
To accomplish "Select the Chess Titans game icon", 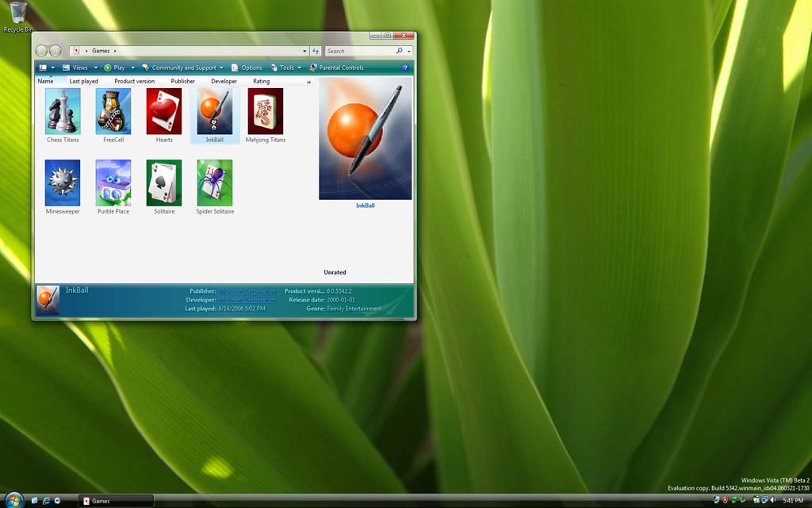I will [63, 111].
